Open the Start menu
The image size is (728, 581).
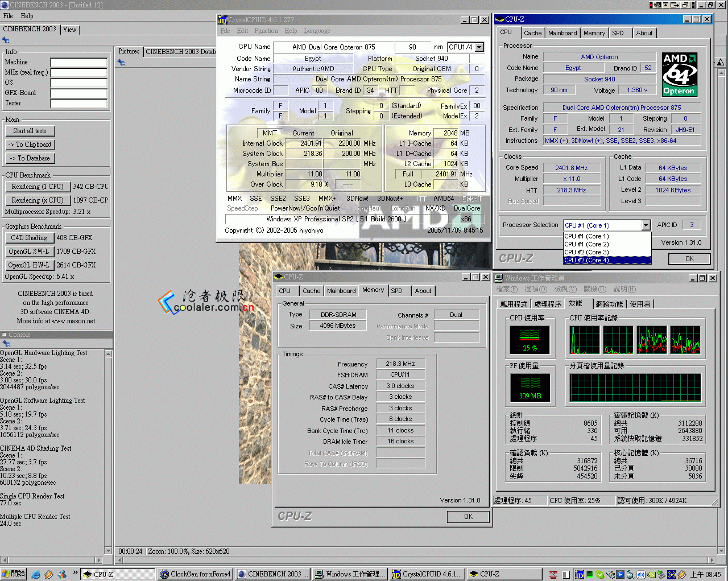coord(14,574)
